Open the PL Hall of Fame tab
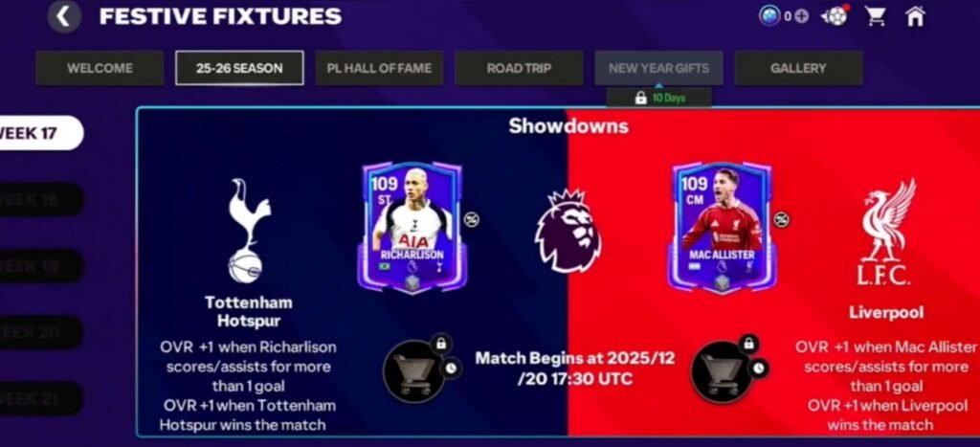The height and width of the screenshot is (447, 980). 379,68
